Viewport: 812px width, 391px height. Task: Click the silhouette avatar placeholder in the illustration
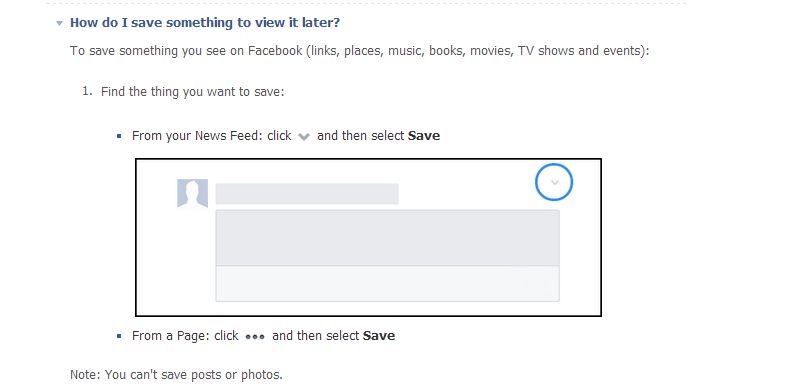[193, 193]
